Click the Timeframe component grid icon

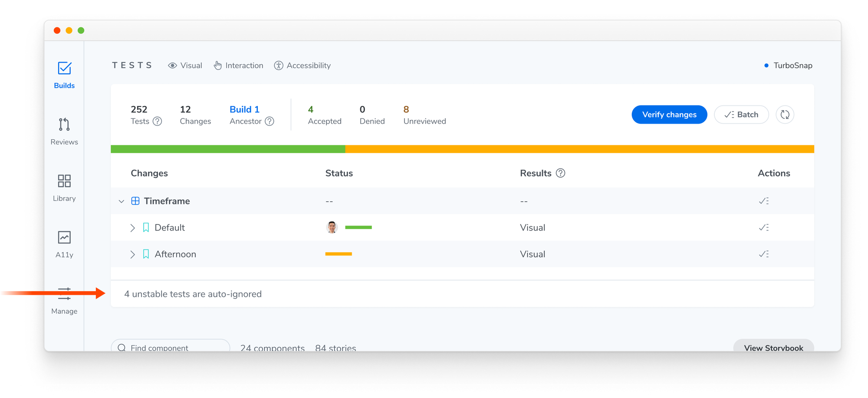(x=135, y=201)
